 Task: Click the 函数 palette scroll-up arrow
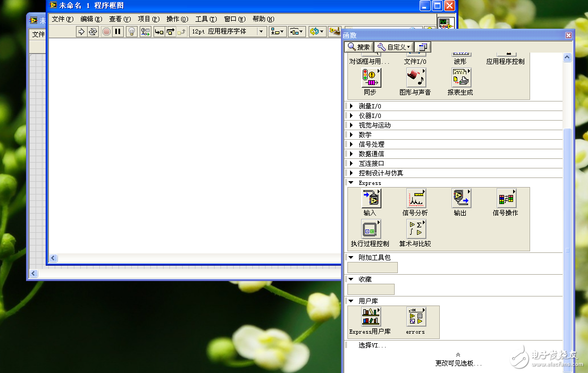coord(567,57)
